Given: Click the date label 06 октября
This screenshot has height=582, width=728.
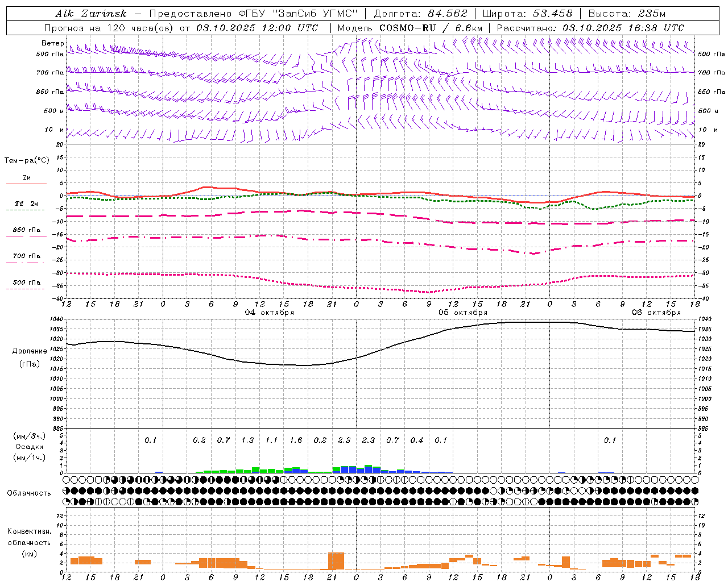Looking at the screenshot, I should [656, 313].
